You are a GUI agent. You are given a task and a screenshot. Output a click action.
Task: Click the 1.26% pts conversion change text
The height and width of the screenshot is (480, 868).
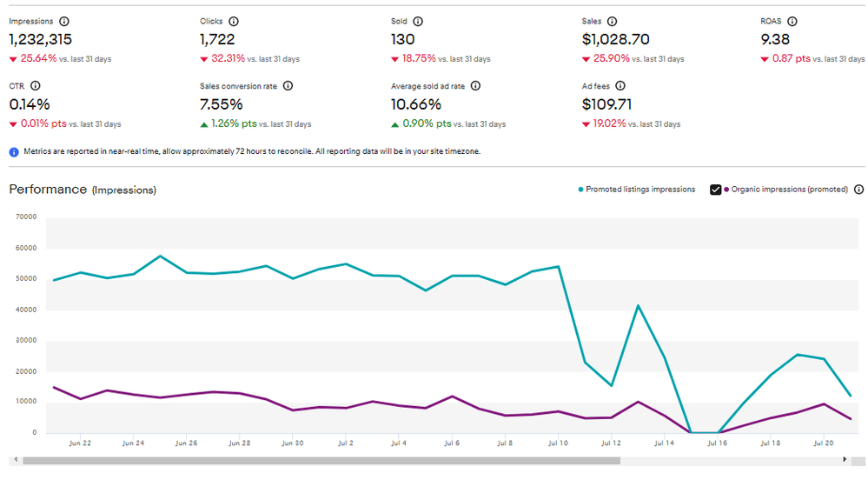point(234,123)
